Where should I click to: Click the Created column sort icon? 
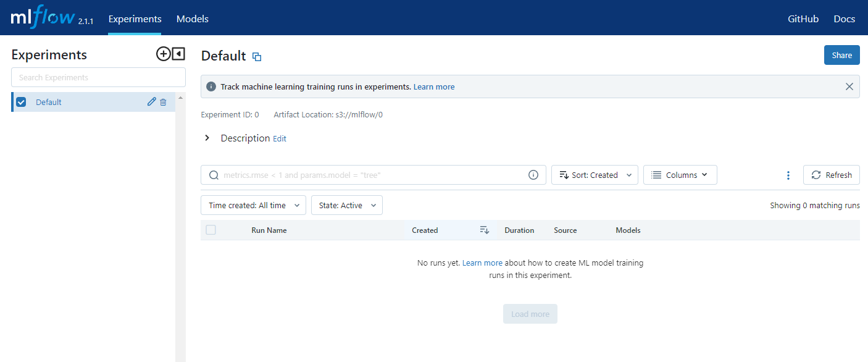click(x=485, y=230)
